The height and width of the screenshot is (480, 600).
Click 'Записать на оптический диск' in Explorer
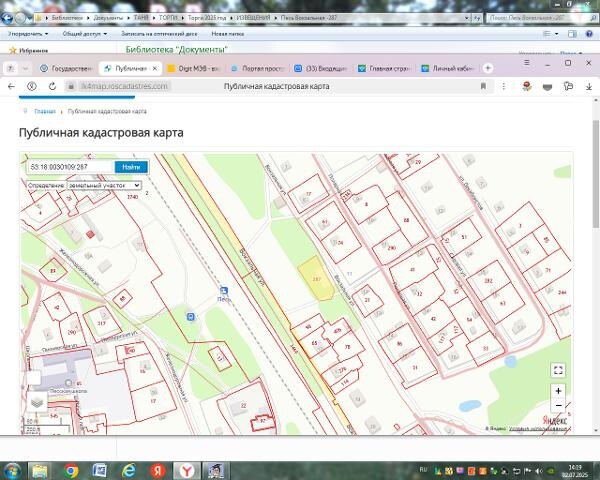pyautogui.click(x=159, y=34)
